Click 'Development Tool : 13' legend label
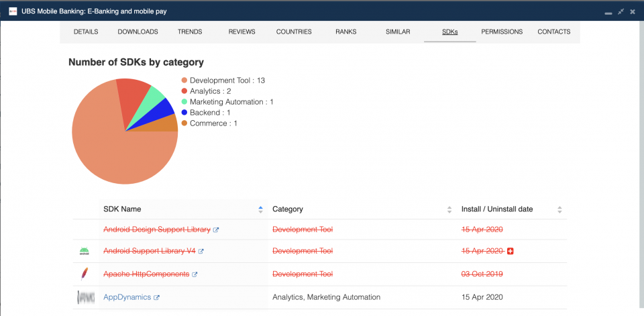The image size is (644, 316). [227, 81]
